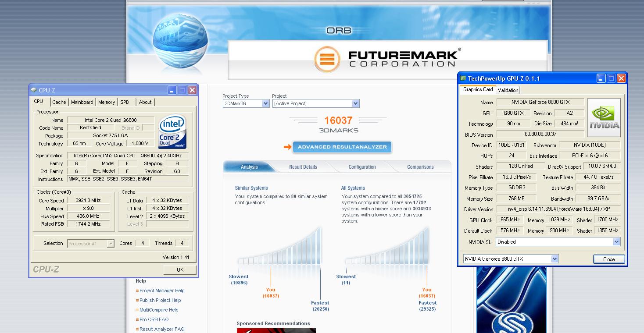644x333 pixels.
Task: Click the Fastest (29325) label under All Systems
Action: (x=427, y=306)
